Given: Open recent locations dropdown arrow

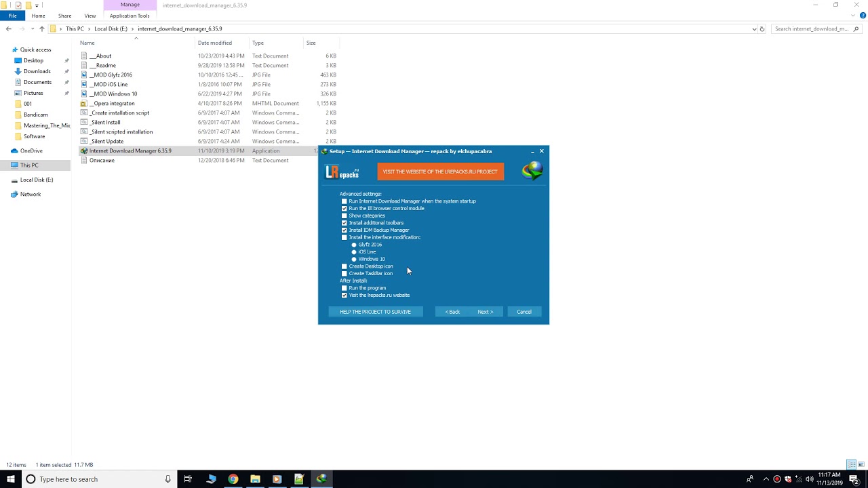Looking at the screenshot, I should 32,29.
